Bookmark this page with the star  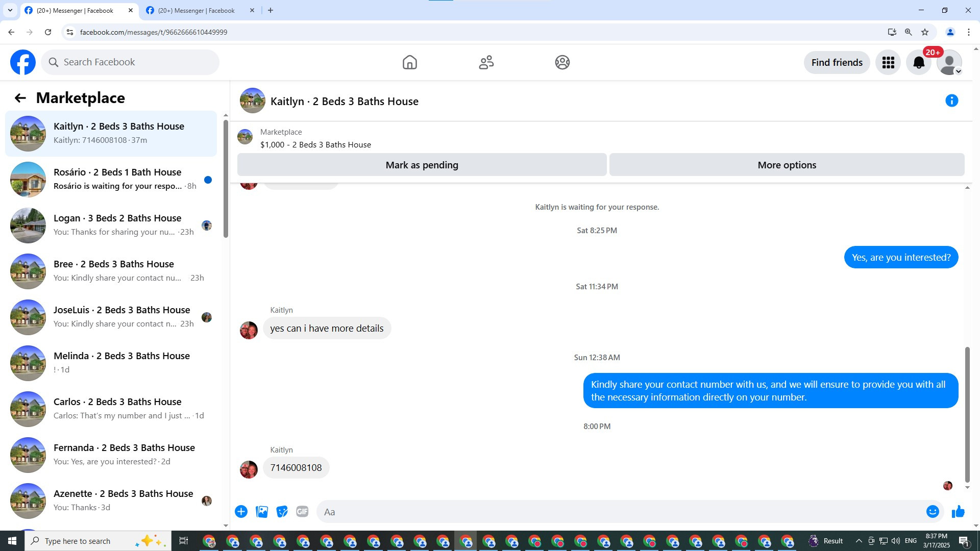925,32
